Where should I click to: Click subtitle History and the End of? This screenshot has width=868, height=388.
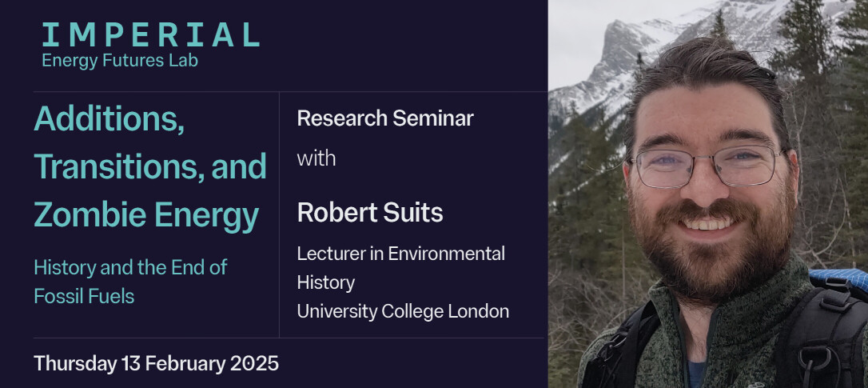click(130, 268)
